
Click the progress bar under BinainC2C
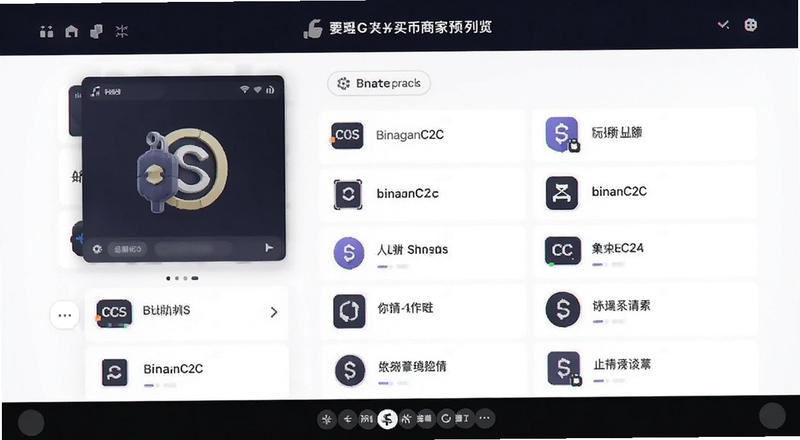point(160,385)
